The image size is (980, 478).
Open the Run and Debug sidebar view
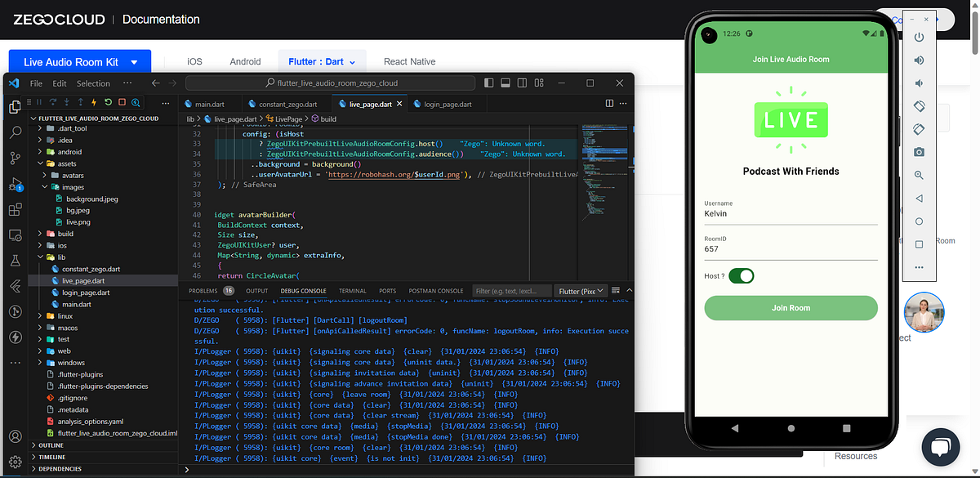tap(15, 183)
